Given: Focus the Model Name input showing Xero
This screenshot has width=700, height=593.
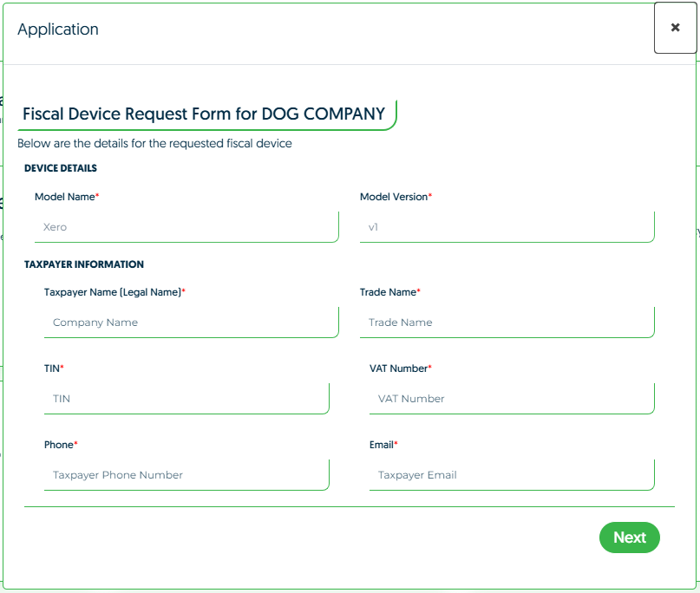Looking at the screenshot, I should point(186,227).
